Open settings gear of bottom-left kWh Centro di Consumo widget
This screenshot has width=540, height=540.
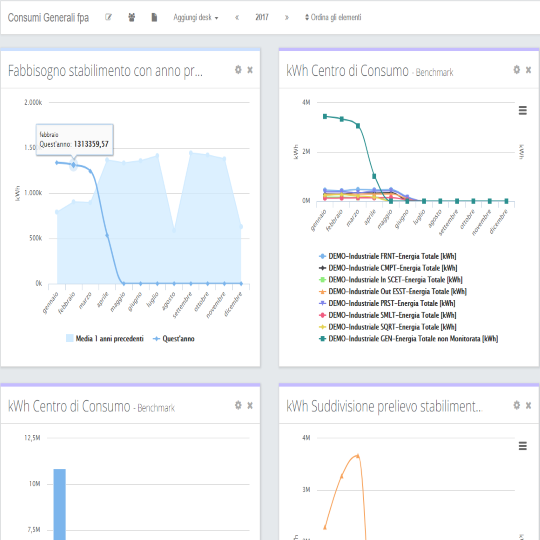pyautogui.click(x=238, y=405)
